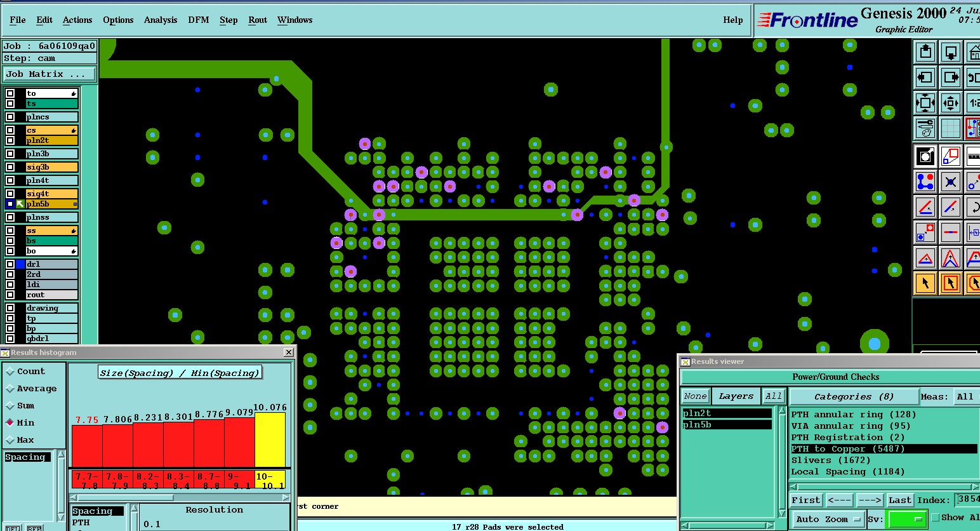Select the tall red-blue triangle icon

[x=950, y=258]
